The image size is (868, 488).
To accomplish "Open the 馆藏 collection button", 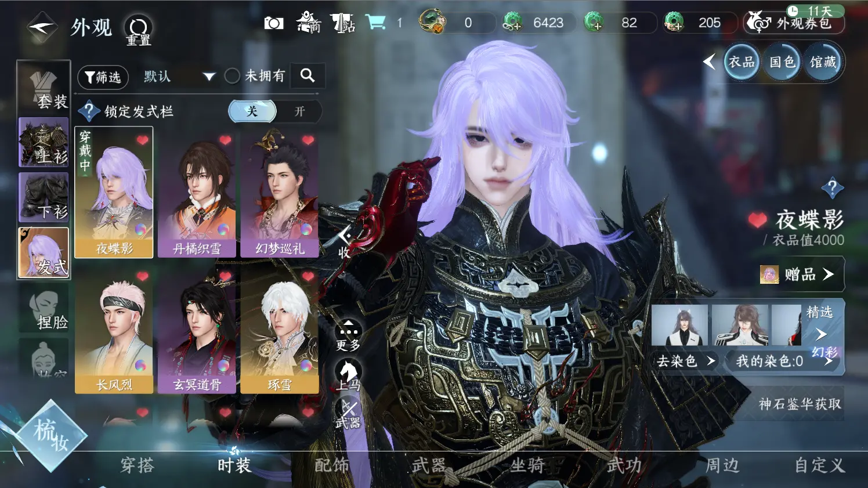I will tap(823, 62).
